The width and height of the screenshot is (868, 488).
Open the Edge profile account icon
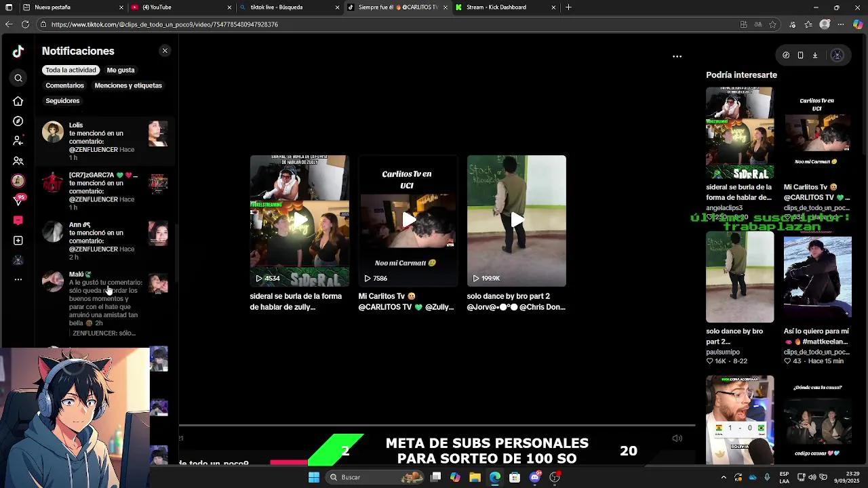(825, 24)
